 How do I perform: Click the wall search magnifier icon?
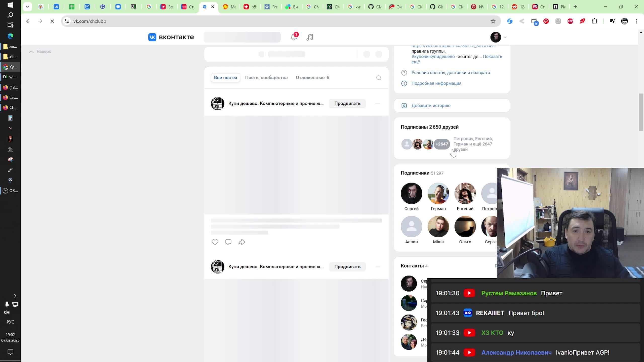pos(379,78)
